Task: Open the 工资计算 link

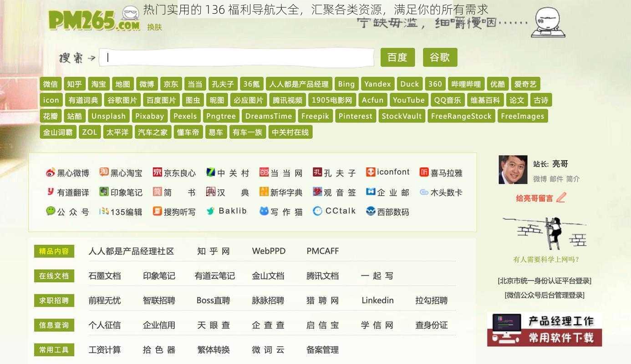Action: [x=105, y=350]
